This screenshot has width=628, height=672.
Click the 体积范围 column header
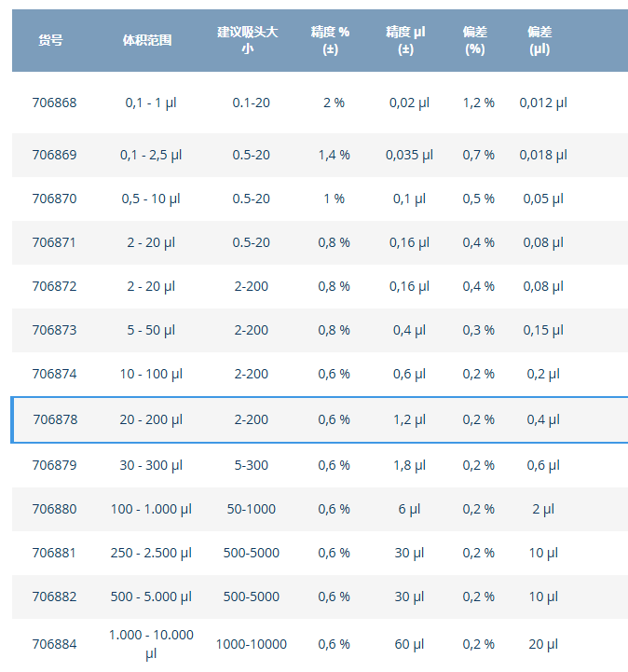click(147, 40)
